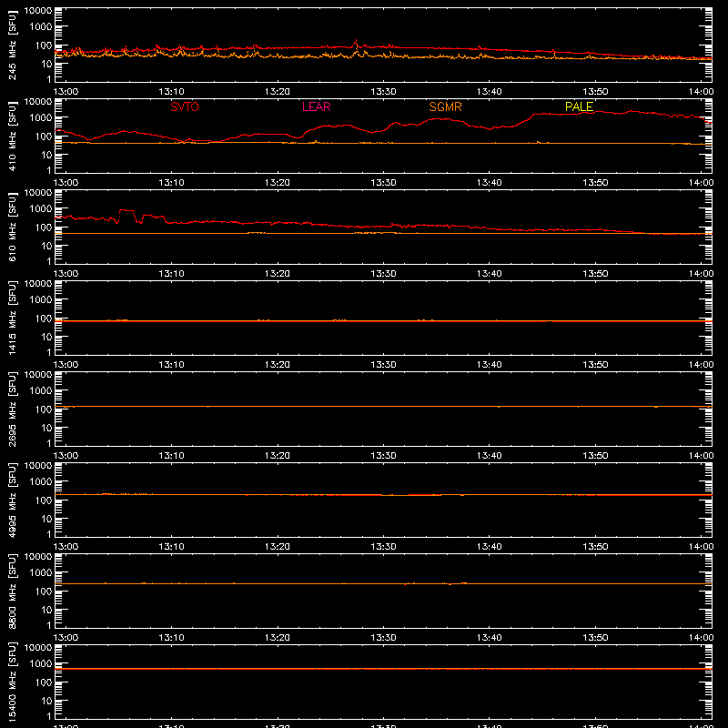Click the 1000 y-axis label of 15400 MHz panel
This screenshot has height=728, width=728.
[41, 663]
